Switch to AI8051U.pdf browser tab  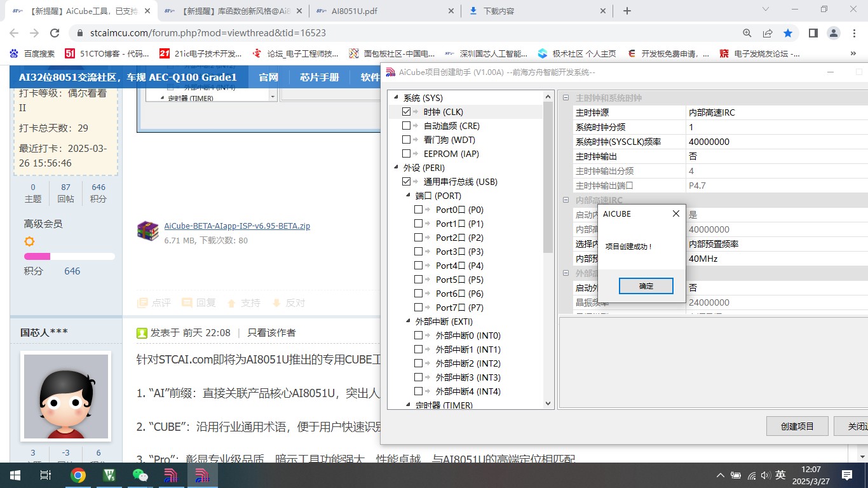(x=384, y=11)
